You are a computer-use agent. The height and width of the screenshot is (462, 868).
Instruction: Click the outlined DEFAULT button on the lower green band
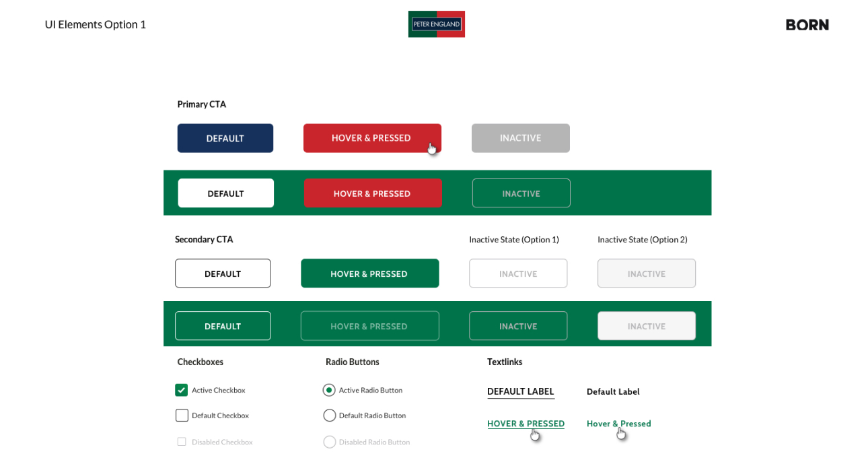[223, 326]
